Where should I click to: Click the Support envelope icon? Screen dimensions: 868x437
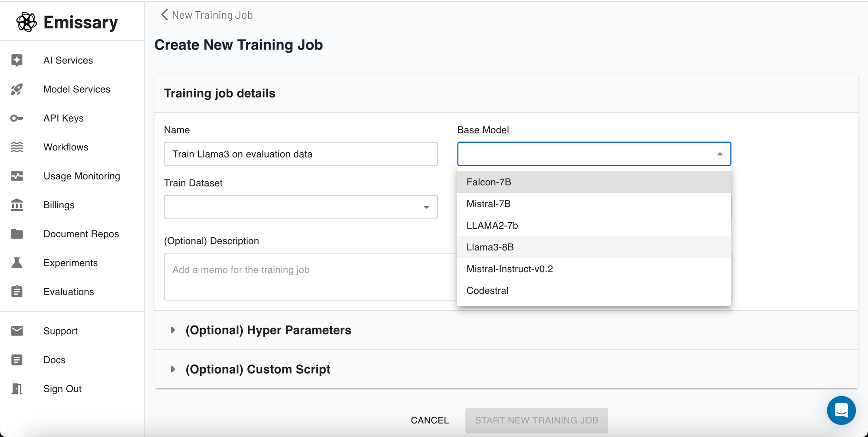pos(17,331)
